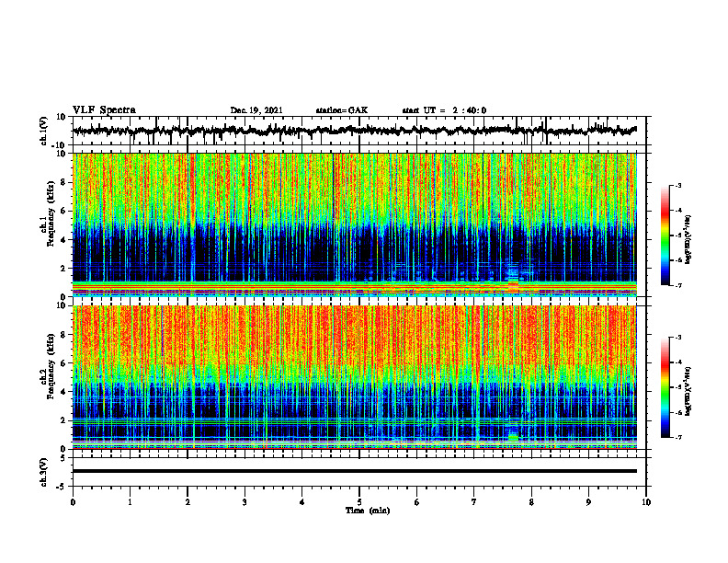Image resolution: width=728 pixels, height=563 pixels.
Task: Click the "Dec. 19, 2021" date label
Action: click(x=256, y=110)
